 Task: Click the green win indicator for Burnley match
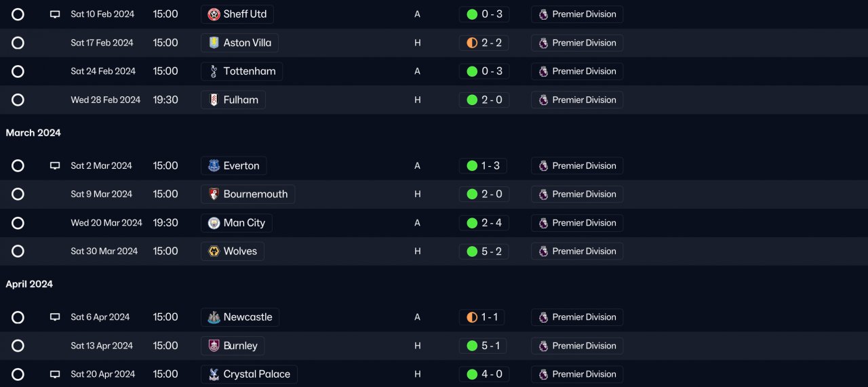[x=472, y=346]
